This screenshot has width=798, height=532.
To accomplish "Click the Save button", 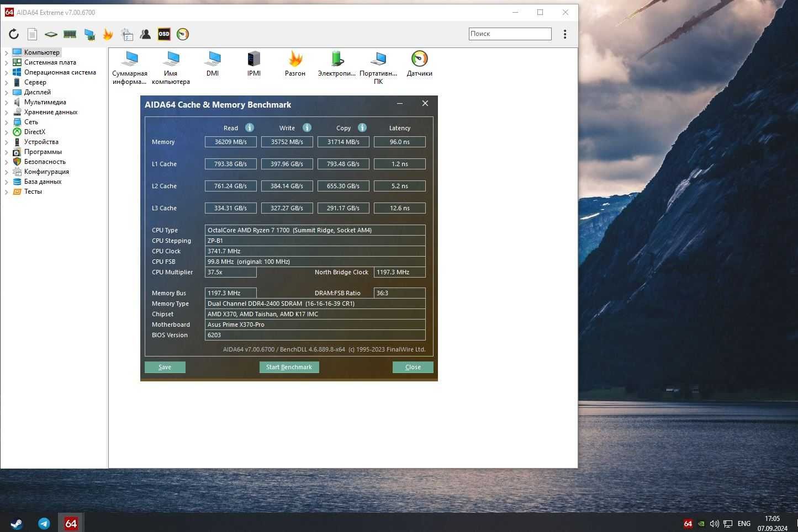I will 165,367.
